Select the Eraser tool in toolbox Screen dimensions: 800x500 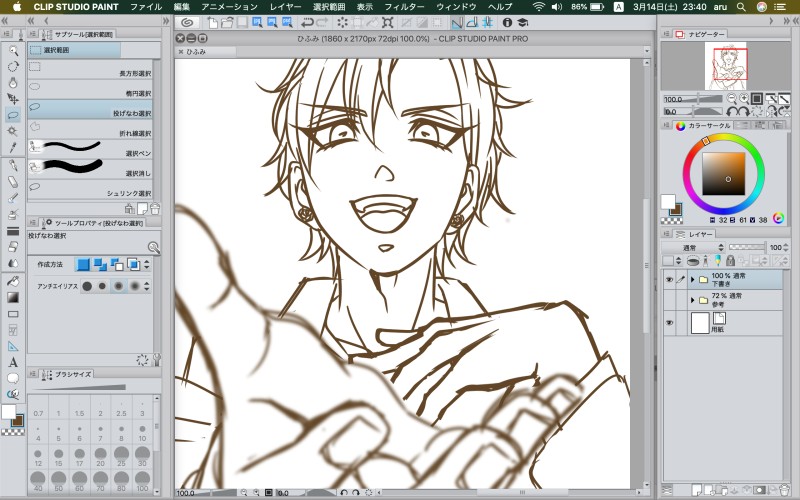click(x=13, y=246)
